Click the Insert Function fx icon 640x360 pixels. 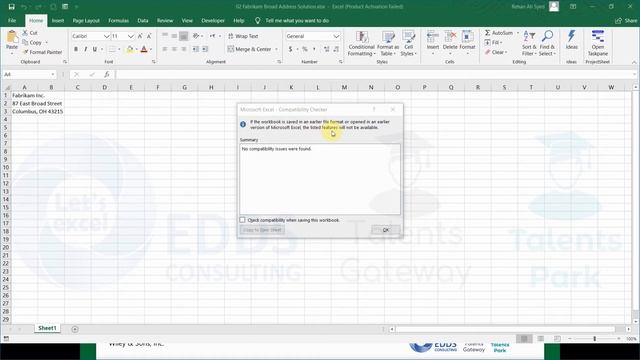pyautogui.click(x=107, y=74)
